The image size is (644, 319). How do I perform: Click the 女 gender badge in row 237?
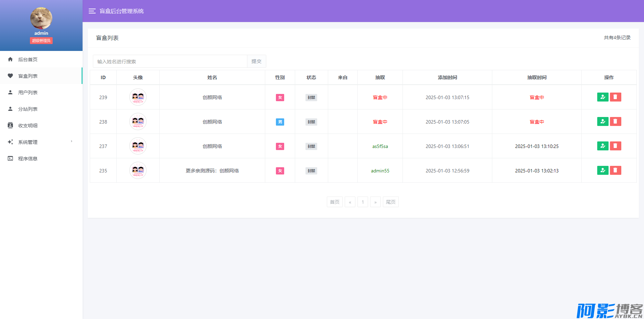[280, 146]
